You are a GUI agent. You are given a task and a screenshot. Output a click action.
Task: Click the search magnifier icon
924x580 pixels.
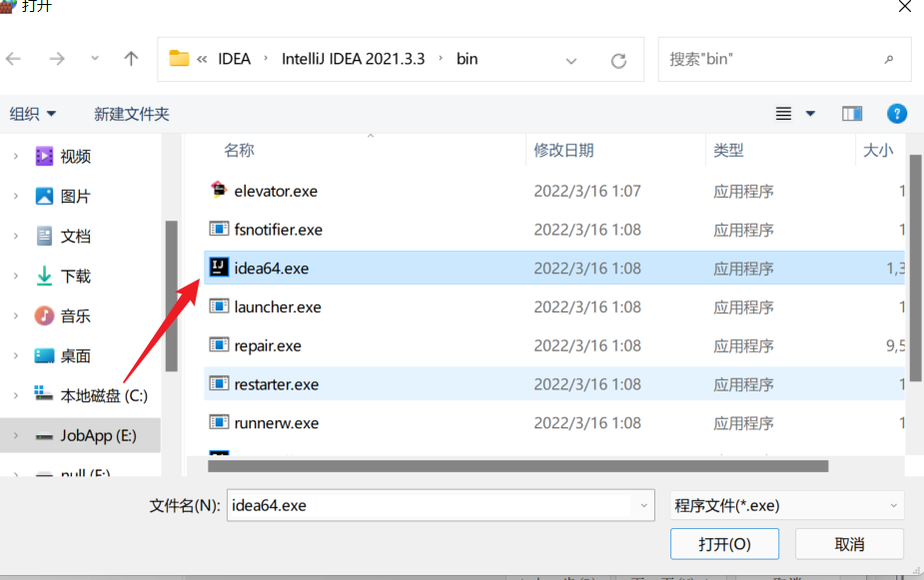coord(889,59)
